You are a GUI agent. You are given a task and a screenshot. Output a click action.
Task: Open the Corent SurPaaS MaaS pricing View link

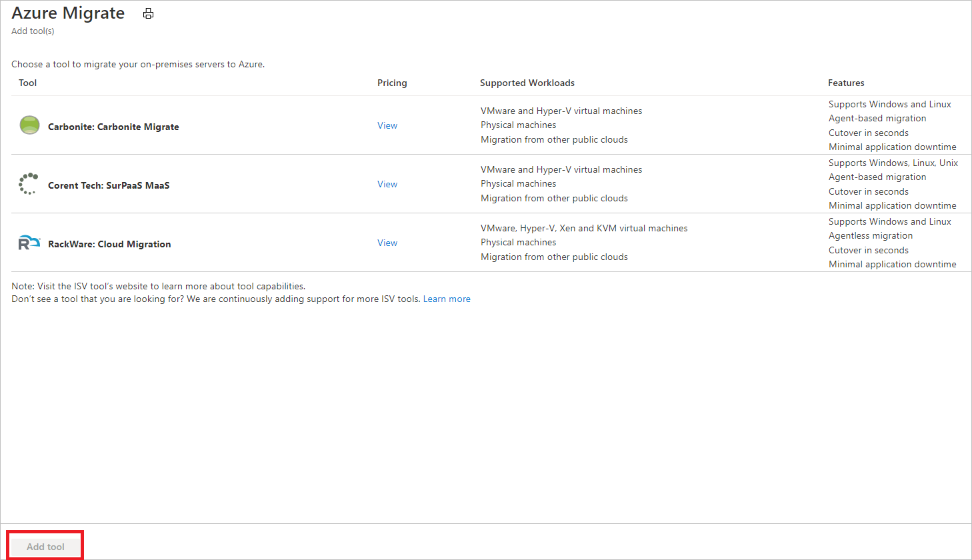[387, 184]
